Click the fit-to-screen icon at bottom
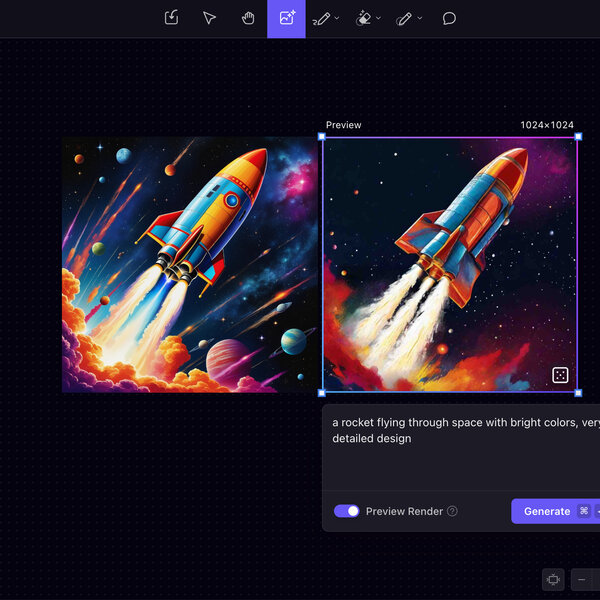The height and width of the screenshot is (600, 600). pyautogui.click(x=553, y=579)
